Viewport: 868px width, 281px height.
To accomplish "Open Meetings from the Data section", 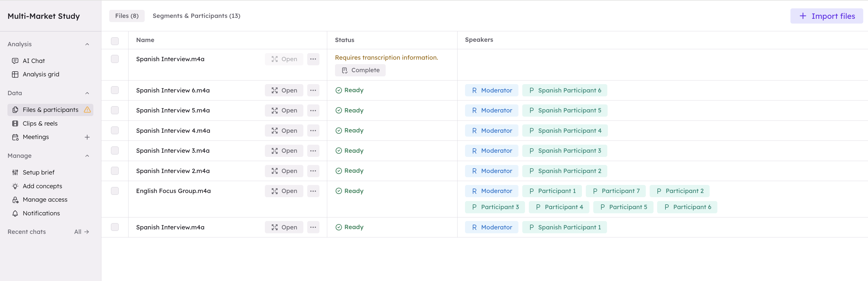I will (x=36, y=137).
